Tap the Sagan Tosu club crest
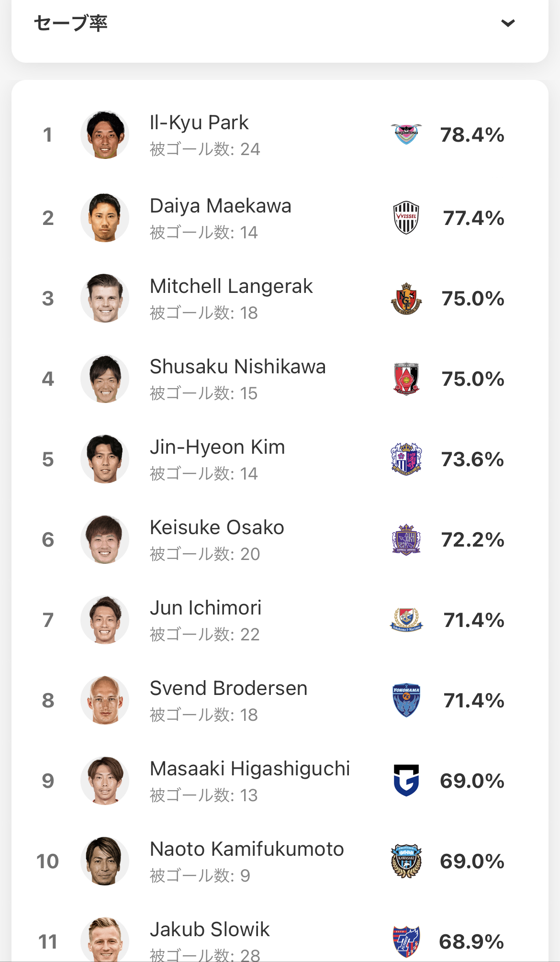Screen dimensions: 560x962 [406, 134]
